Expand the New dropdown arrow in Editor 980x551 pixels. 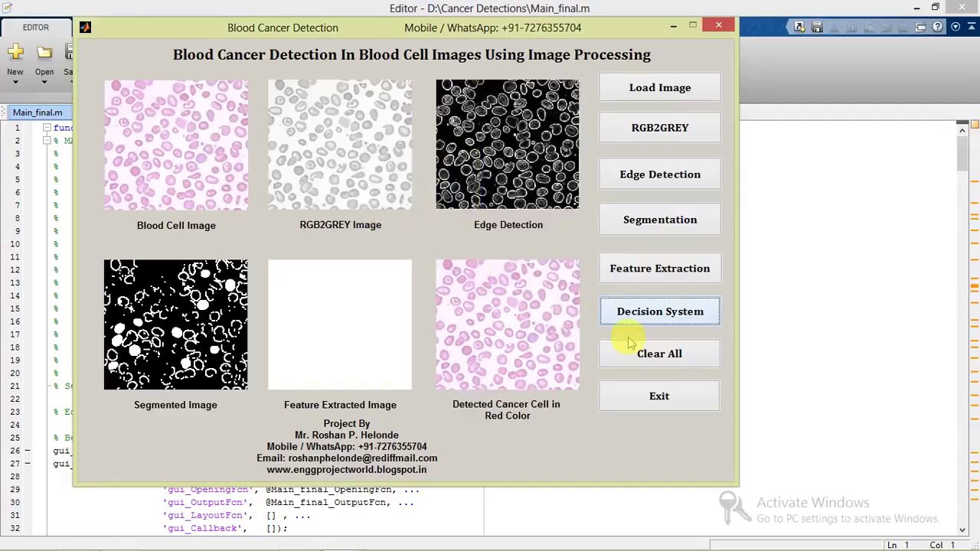(15, 82)
